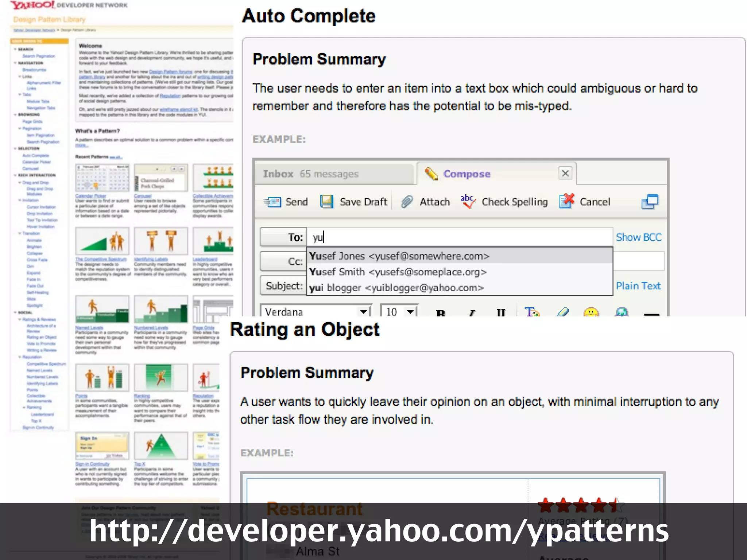The width and height of the screenshot is (747, 560).
Task: Open the Leaderboard link under Ranking in sidebar
Action: click(42, 414)
